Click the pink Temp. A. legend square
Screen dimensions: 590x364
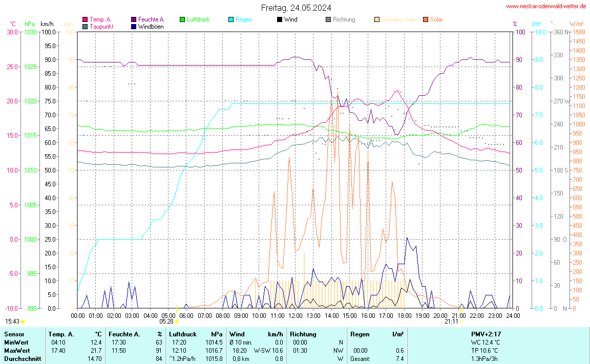[85, 20]
